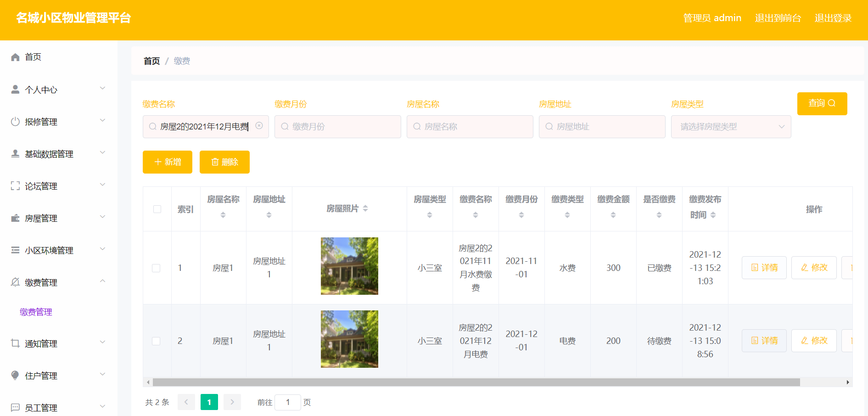868x416 pixels.
Task: Toggle the select-all checkbox in table header
Action: tap(157, 209)
